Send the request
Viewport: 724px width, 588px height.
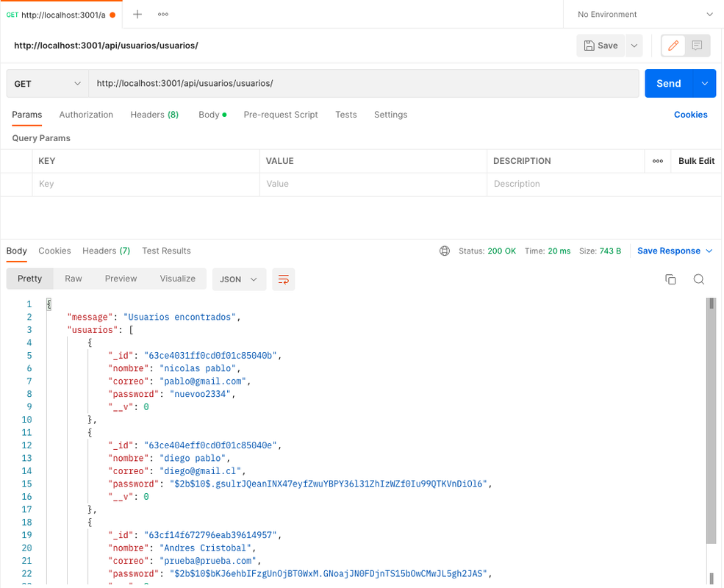click(x=669, y=84)
